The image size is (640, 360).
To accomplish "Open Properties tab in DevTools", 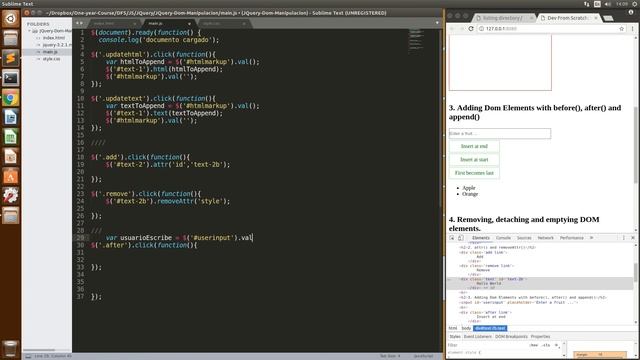I will tap(540, 337).
